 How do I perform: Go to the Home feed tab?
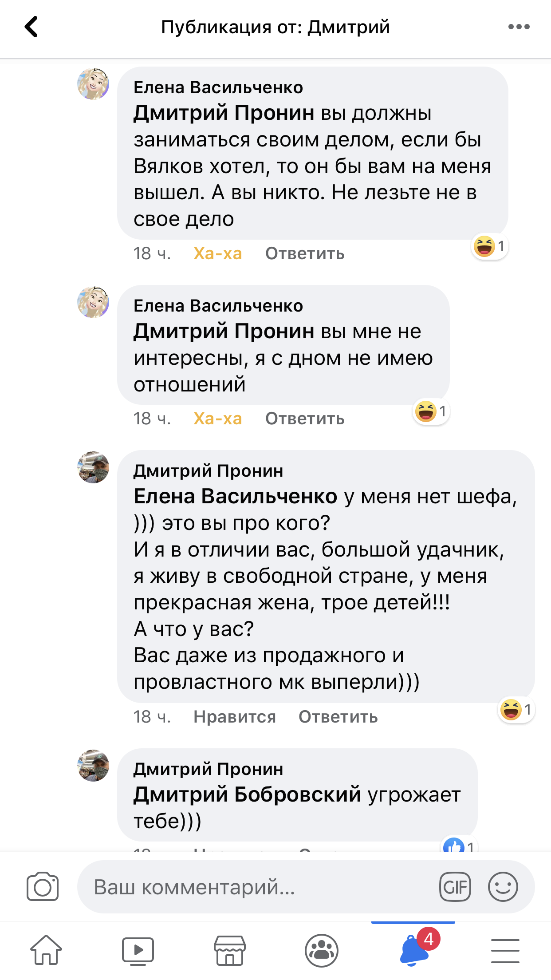pos(46,950)
